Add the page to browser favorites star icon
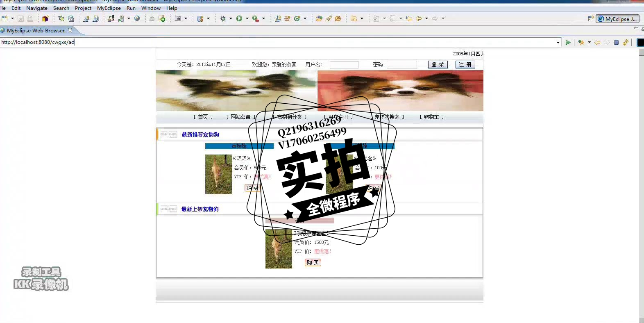Screen dimensions: 644x323 point(581,42)
